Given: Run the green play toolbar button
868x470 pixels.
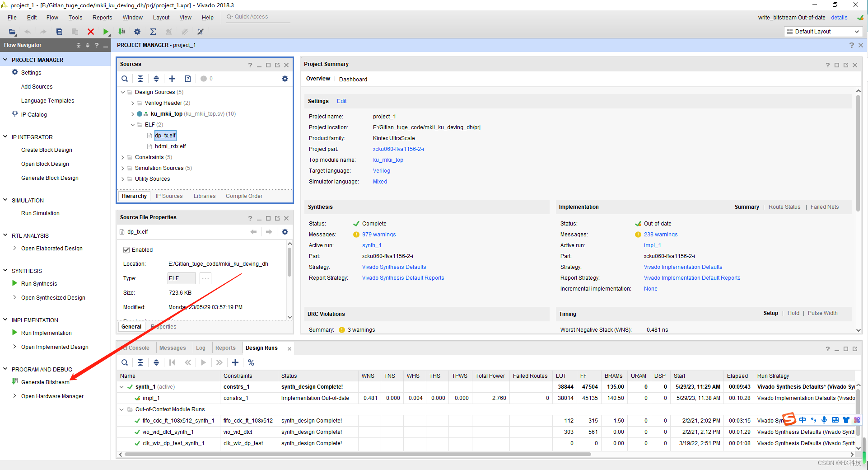Looking at the screenshot, I should click(x=106, y=32).
